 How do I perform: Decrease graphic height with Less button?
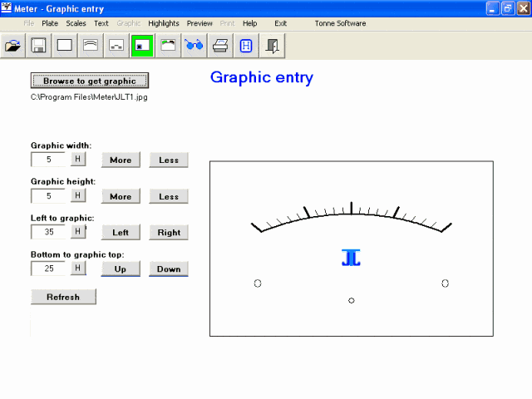[169, 196]
